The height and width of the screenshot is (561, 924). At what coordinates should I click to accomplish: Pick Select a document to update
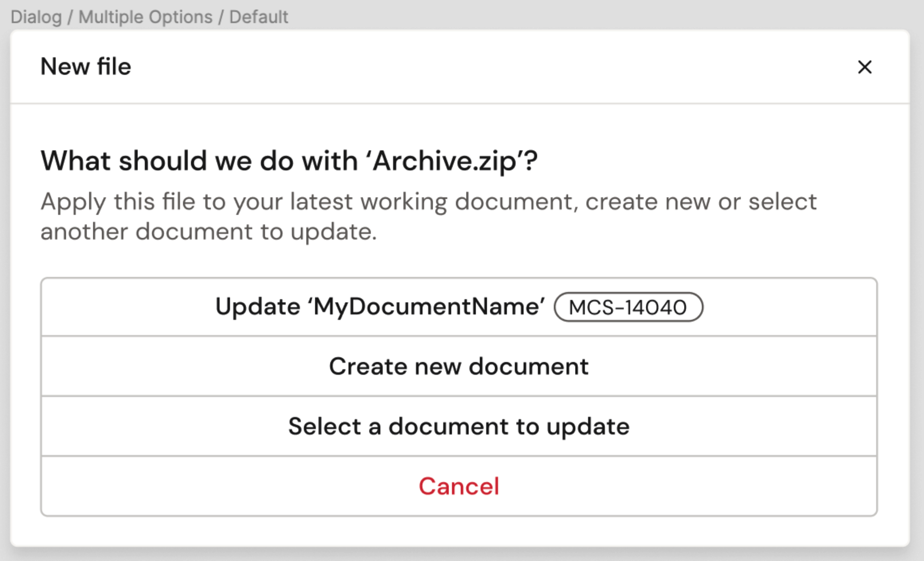458,427
